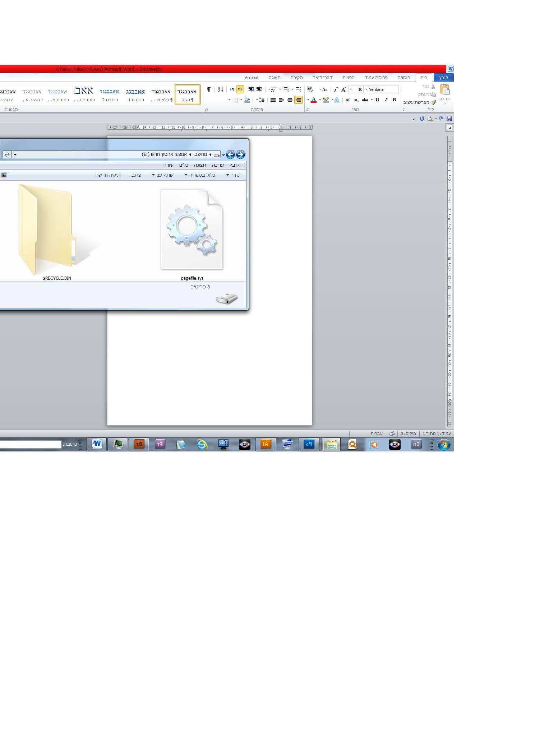The width and height of the screenshot is (535, 756).
Task: Click the font color red A swatch
Action: pos(314,100)
